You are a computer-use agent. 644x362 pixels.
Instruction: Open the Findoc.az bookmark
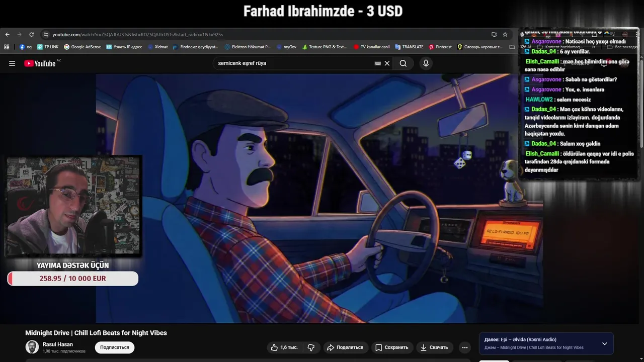[x=196, y=47]
